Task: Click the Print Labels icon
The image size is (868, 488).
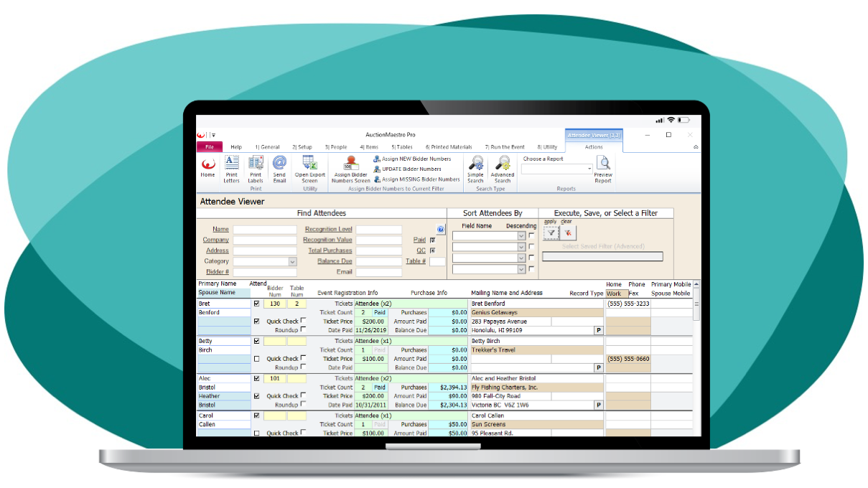Action: tap(256, 167)
